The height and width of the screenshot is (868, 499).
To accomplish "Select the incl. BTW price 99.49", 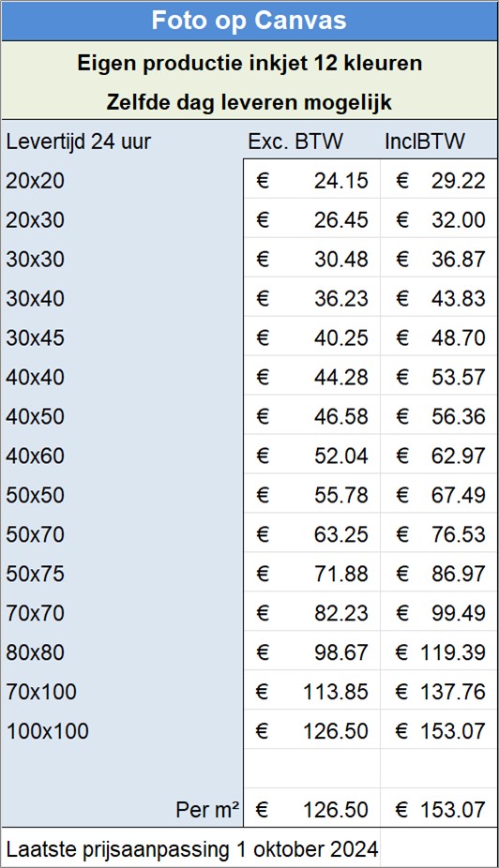I will [439, 612].
